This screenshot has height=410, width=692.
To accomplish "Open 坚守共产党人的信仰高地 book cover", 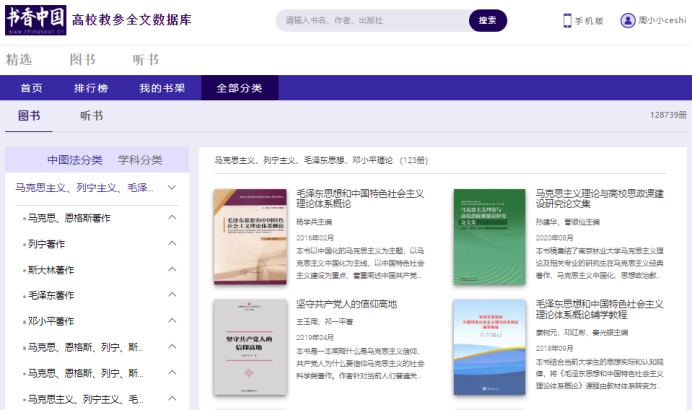I will [x=249, y=347].
